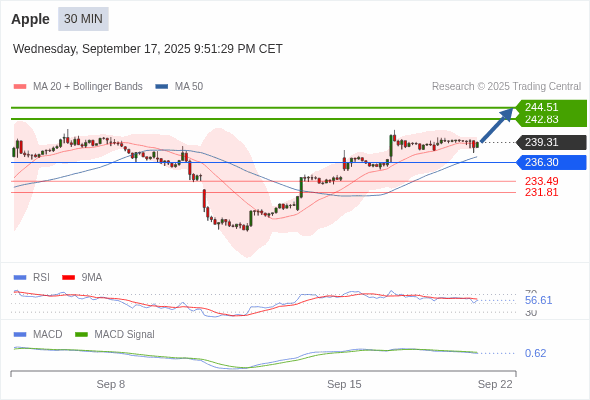Click the 233.49 red support value

[x=541, y=181]
